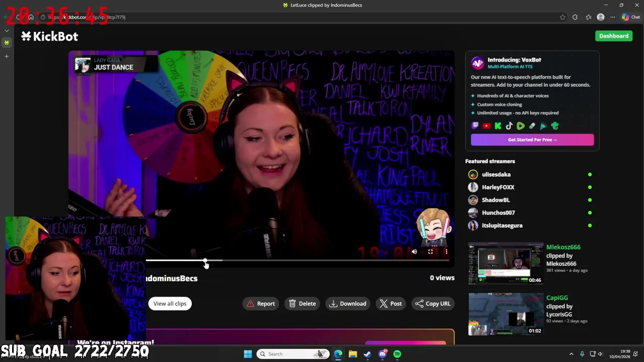Download the clip
This screenshot has height=362, width=644.
point(348,304)
